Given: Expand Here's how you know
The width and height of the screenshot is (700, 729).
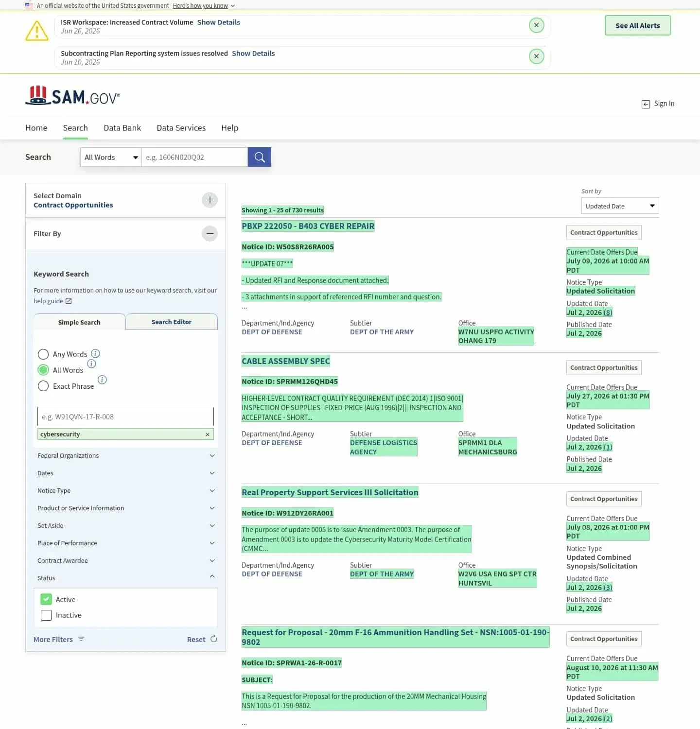Looking at the screenshot, I should (204, 6).
